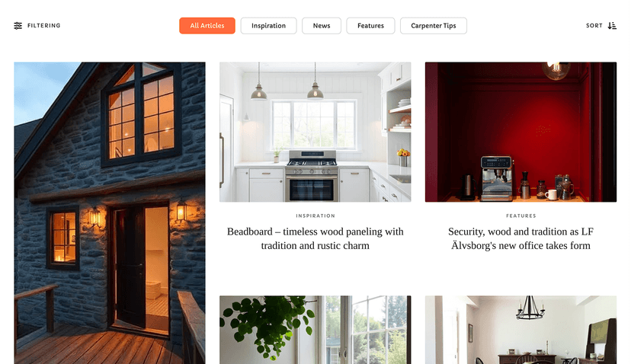Click the sort descending arrow icon
This screenshot has height=364, width=631.
coord(612,26)
